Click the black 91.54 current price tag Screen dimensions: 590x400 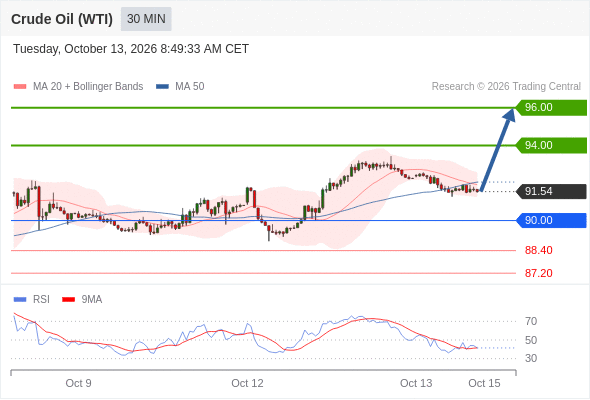click(551, 192)
